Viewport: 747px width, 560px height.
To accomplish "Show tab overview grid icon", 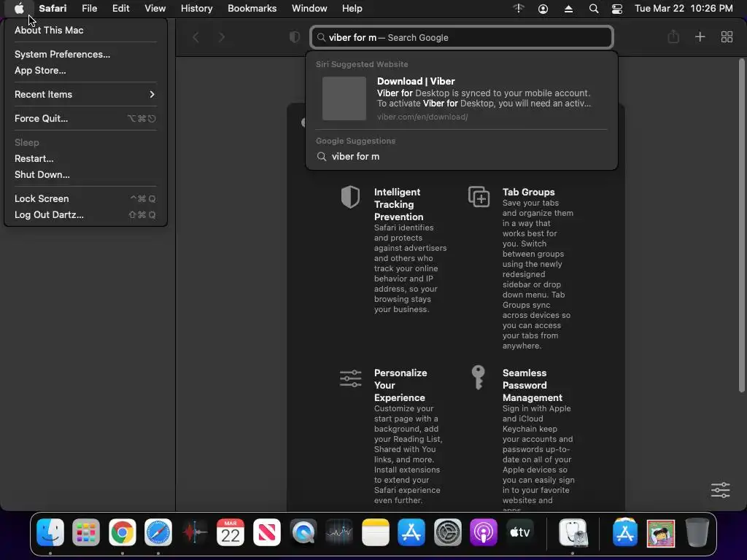I will [727, 36].
